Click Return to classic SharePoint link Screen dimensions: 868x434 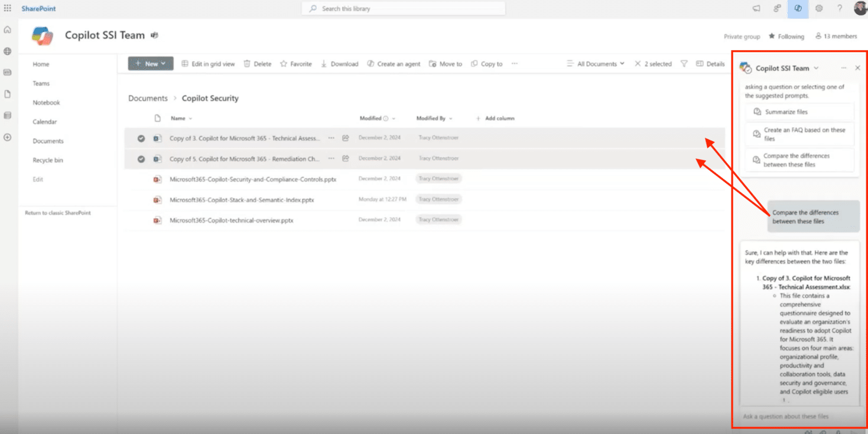pyautogui.click(x=58, y=213)
